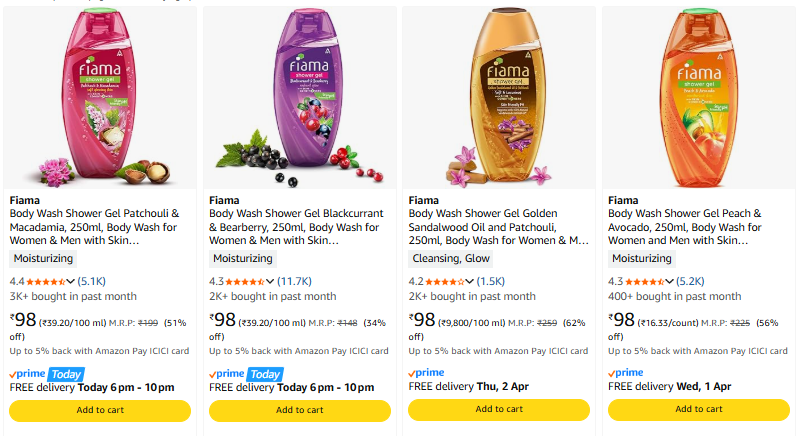Open the 5.2K reviews link

pos(691,281)
